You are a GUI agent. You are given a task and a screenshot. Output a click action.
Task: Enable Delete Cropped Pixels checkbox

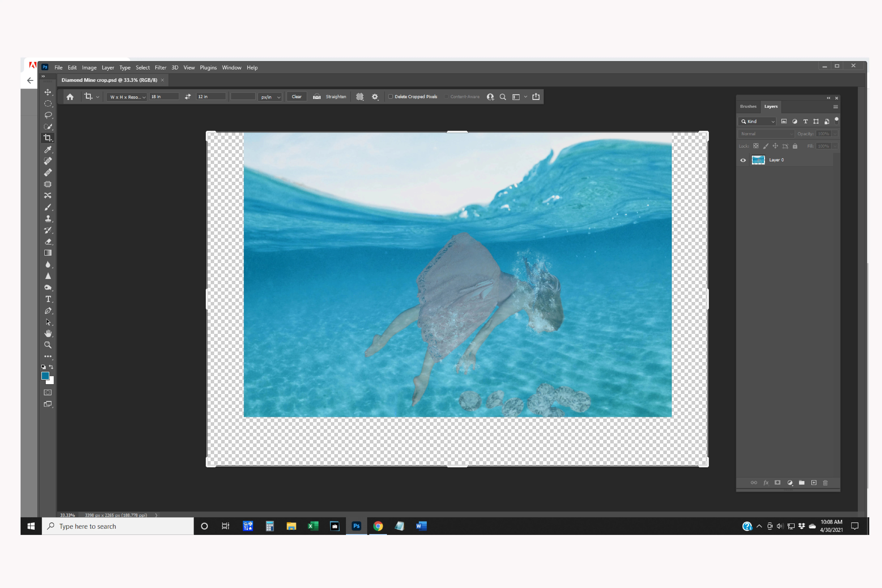click(390, 97)
